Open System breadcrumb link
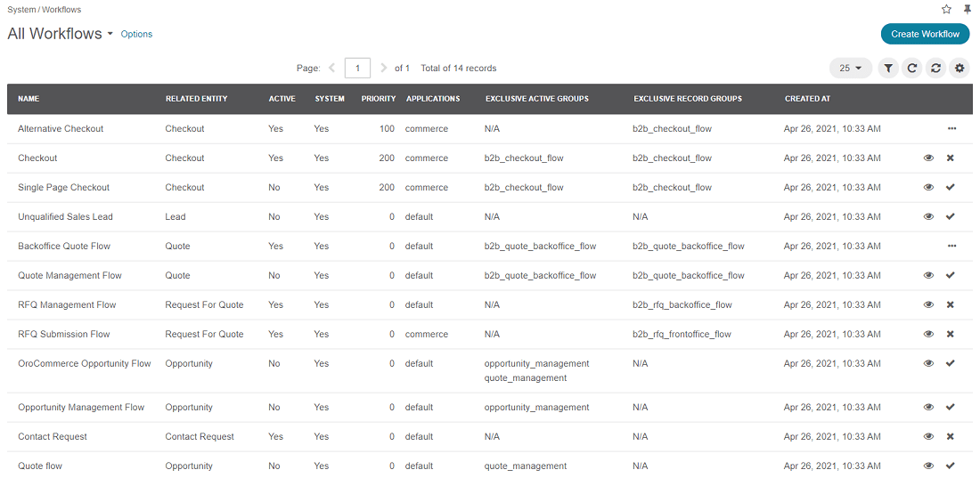This screenshot has height=478, width=980. [x=21, y=10]
